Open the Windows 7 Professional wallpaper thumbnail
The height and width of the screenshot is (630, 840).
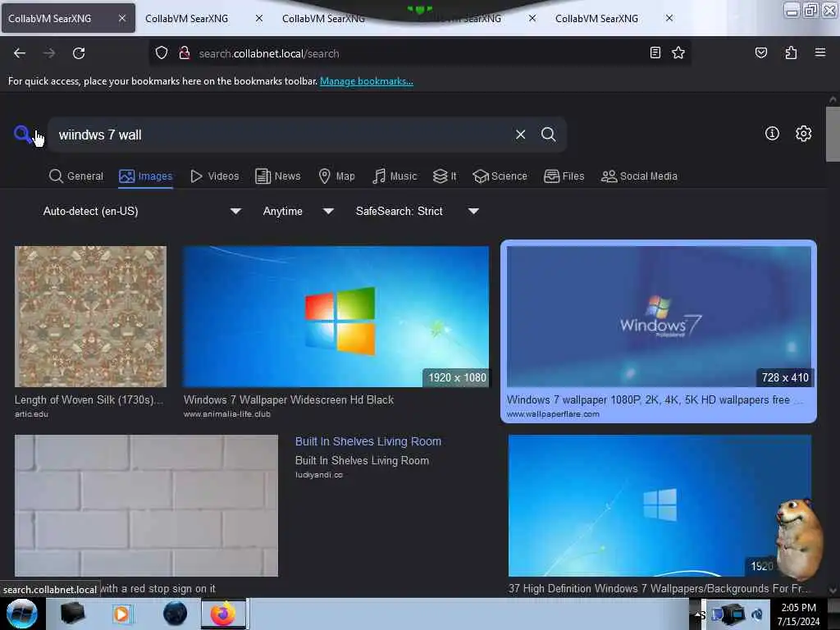point(659,316)
